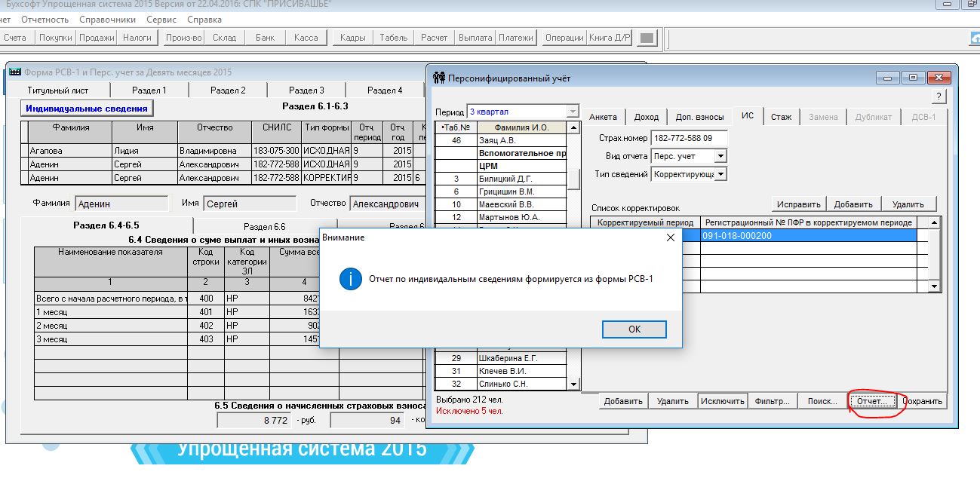Screen dimensions: 980x481
Task: Click the help question mark button
Action: coord(939,97)
